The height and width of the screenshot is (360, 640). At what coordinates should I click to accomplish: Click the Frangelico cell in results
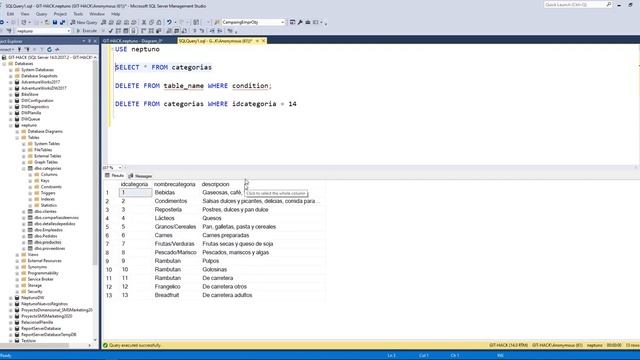pos(167,287)
